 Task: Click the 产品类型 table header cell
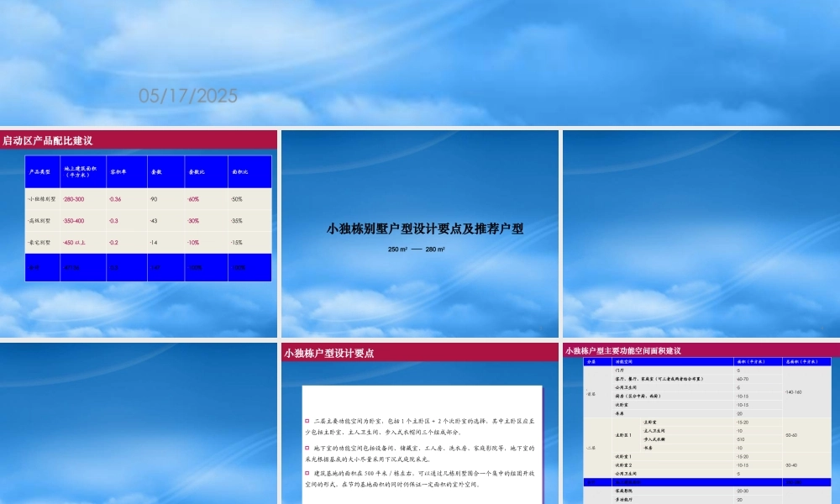(42, 172)
